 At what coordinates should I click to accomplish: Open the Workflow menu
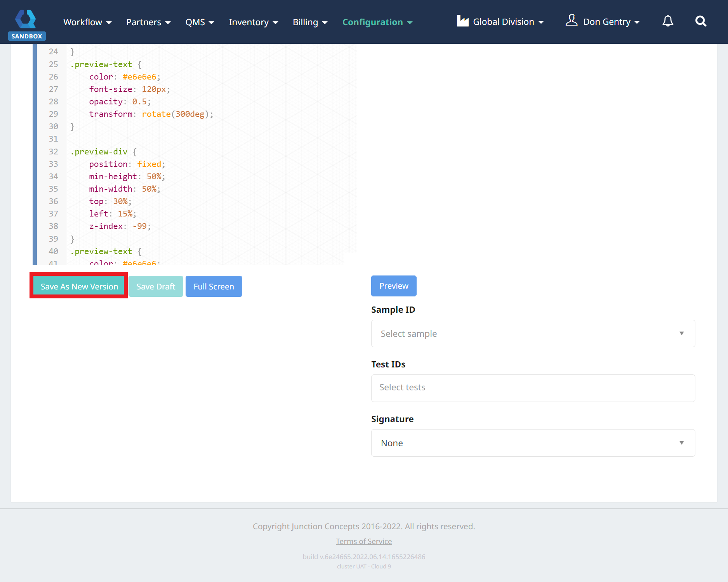(87, 23)
